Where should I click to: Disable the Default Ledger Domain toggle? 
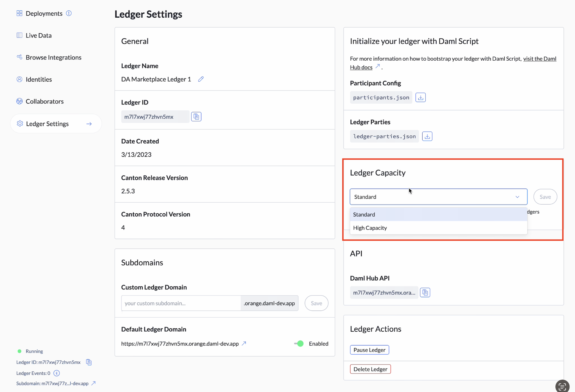[299, 343]
